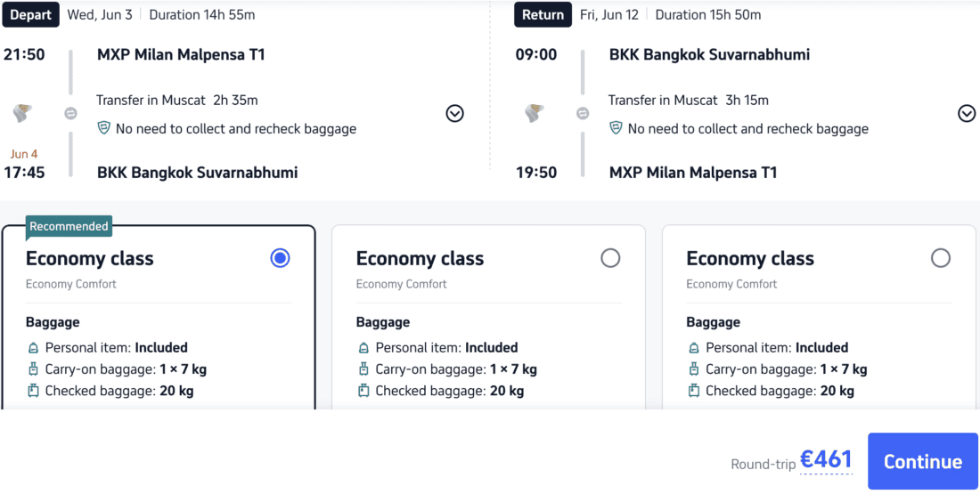Select the middle Economy class fare radio button
This screenshot has width=980, height=494.
pyautogui.click(x=610, y=258)
